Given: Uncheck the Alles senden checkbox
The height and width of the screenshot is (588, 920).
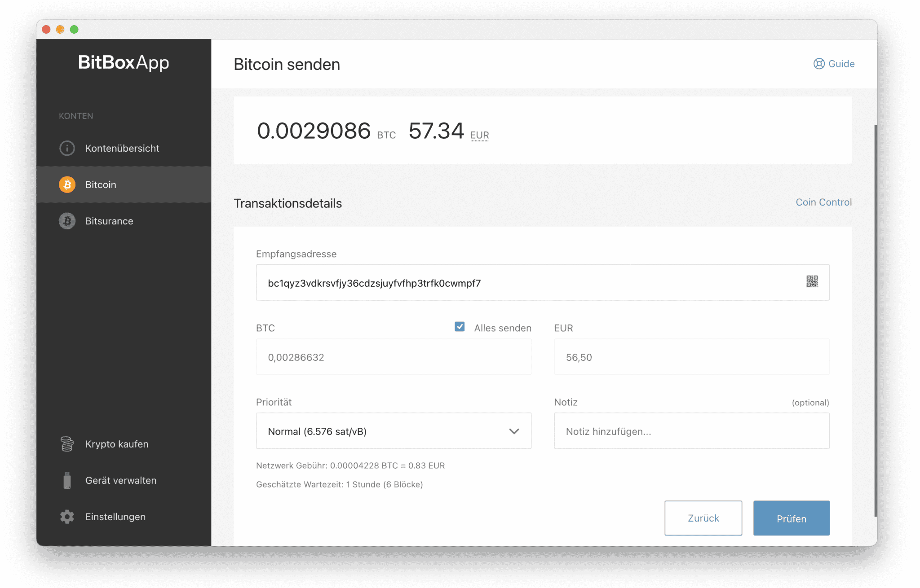Looking at the screenshot, I should click(460, 327).
